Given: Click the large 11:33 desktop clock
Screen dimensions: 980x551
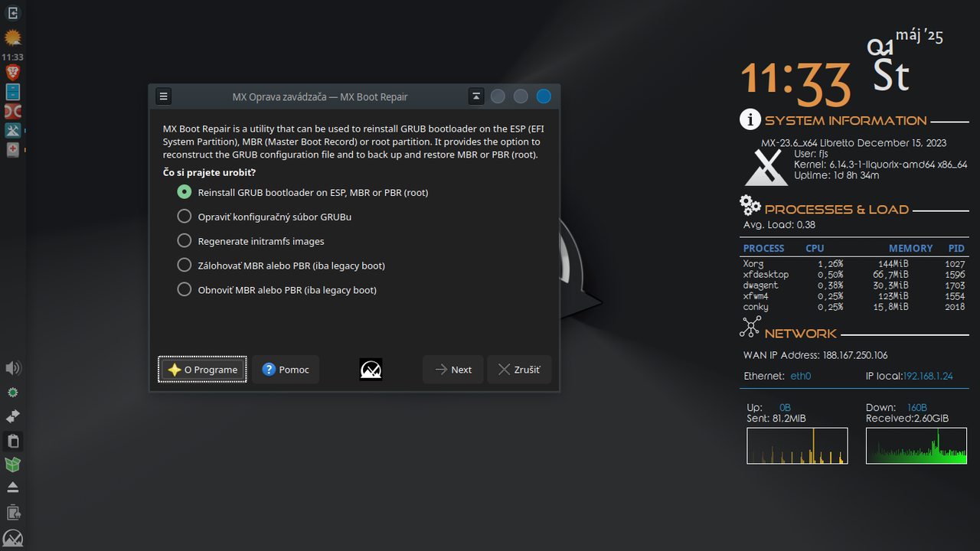Looking at the screenshot, I should coord(796,83).
